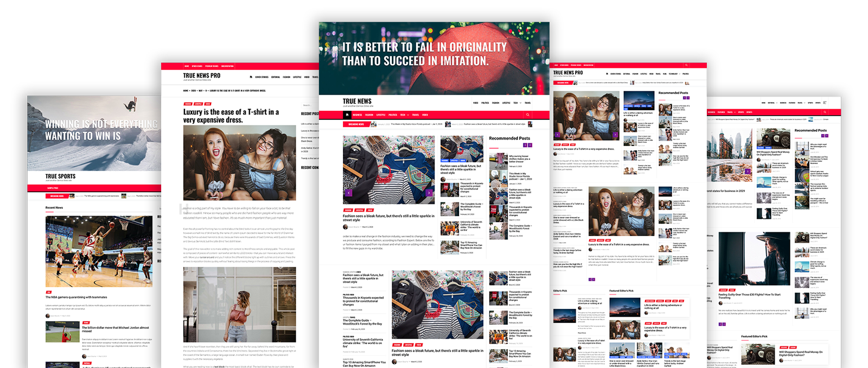Select Business in True News red navbar
This screenshot has width=868, height=368.
(358, 115)
